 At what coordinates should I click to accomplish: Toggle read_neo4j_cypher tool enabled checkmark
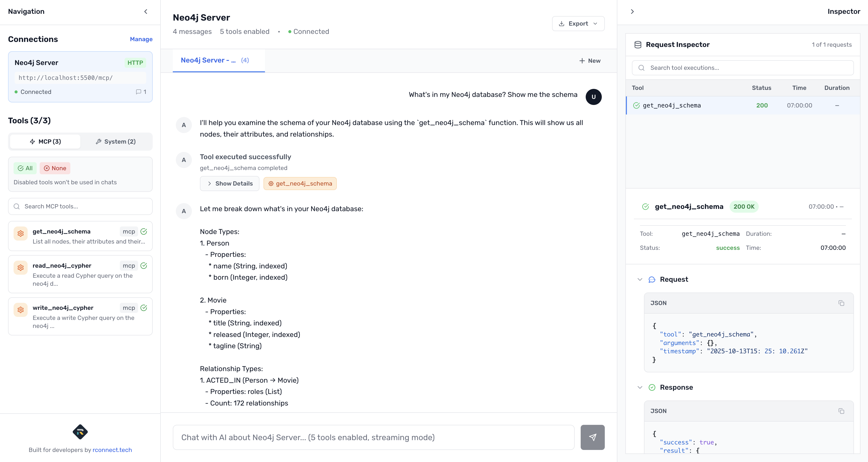[x=144, y=266]
